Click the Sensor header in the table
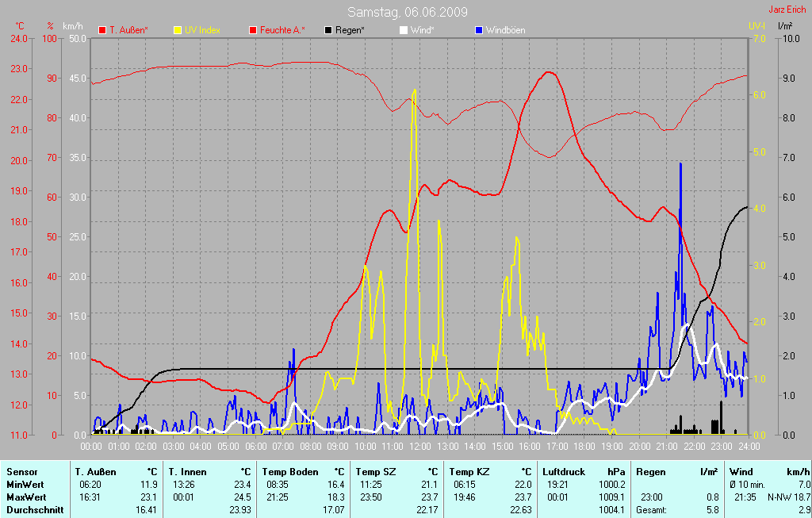Image resolution: width=812 pixels, height=518 pixels. pos(21,472)
